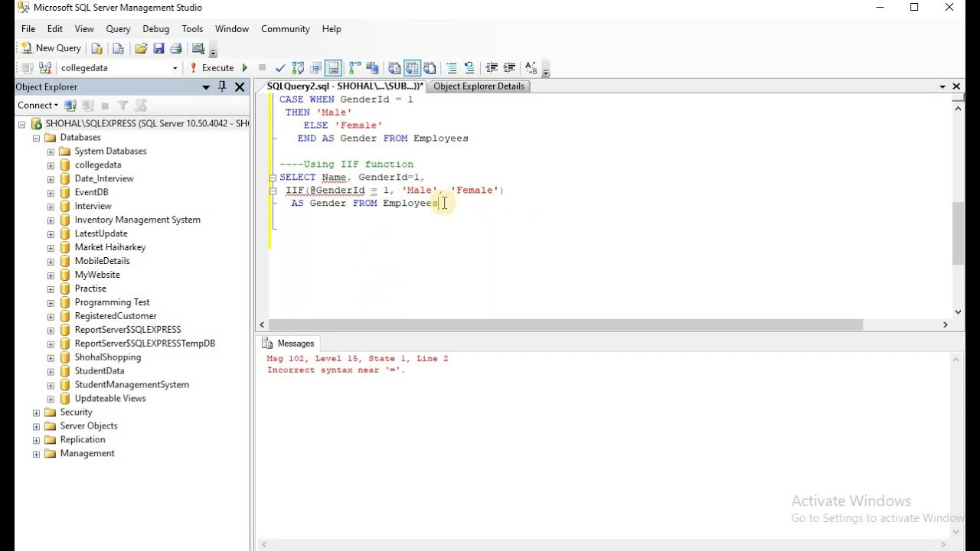Image resolution: width=980 pixels, height=551 pixels.
Task: Click the Disconnect icon in Object Explorer
Action: point(88,106)
